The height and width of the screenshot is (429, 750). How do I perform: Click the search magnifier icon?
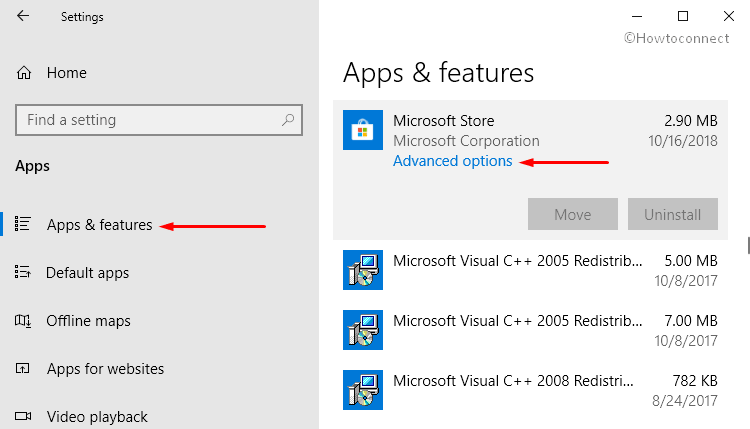288,120
